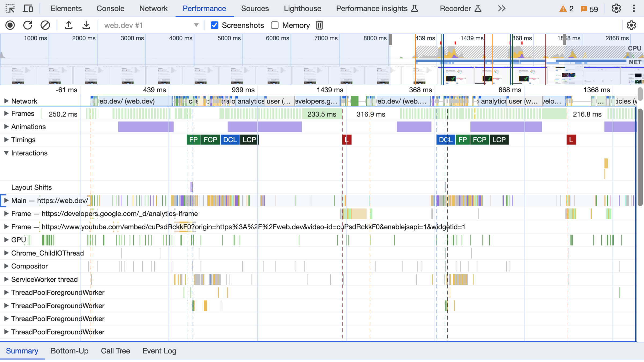Open the capture settings gear icon

click(x=631, y=25)
